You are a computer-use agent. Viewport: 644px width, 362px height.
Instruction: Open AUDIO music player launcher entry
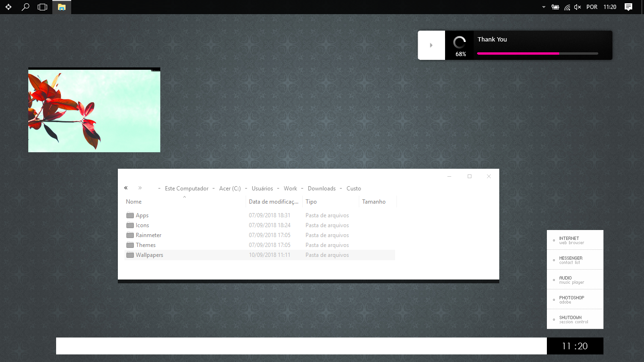[575, 280]
